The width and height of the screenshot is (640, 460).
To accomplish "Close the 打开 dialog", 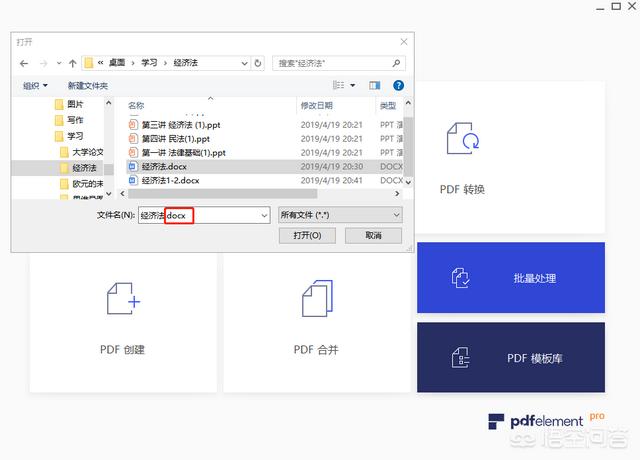I will pyautogui.click(x=404, y=42).
